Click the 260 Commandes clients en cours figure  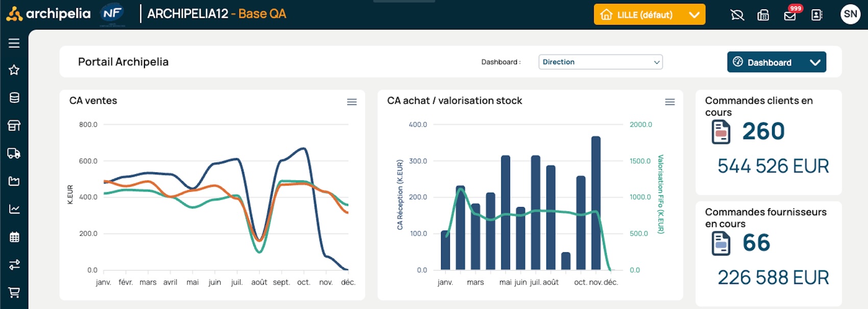point(763,132)
